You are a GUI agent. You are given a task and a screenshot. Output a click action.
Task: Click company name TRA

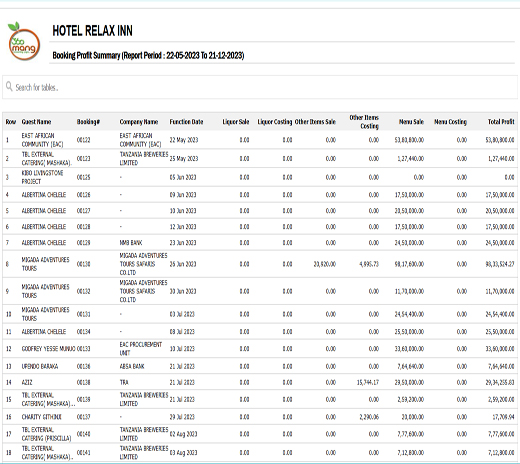(124, 382)
